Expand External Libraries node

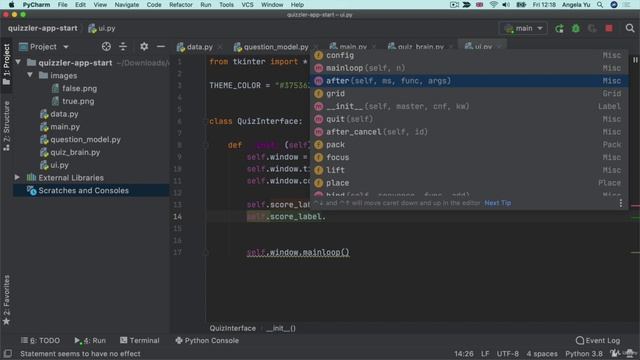17,177
